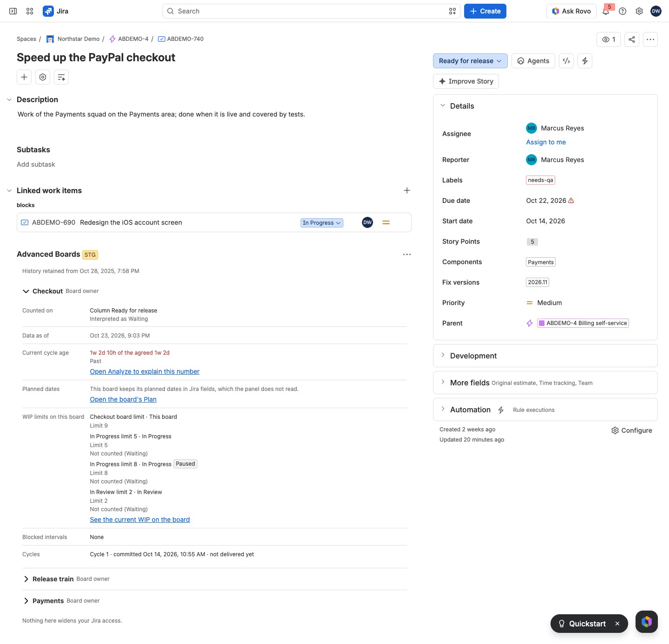Click Add subtask field
The image size is (669, 644).
(x=36, y=164)
